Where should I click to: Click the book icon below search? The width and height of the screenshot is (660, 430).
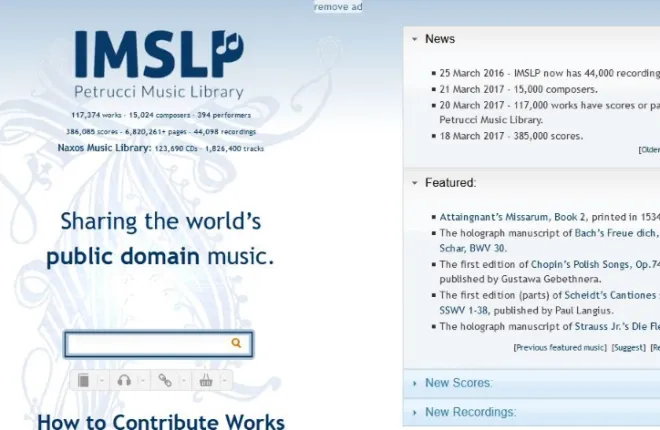point(84,380)
